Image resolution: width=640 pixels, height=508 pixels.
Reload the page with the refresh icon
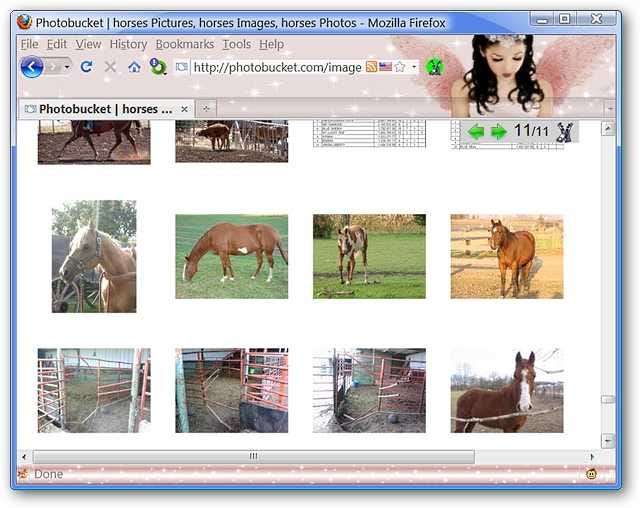[x=86, y=67]
